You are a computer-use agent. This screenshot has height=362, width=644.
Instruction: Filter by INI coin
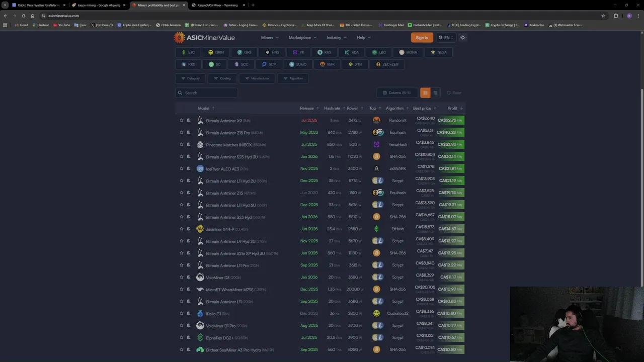(298, 52)
